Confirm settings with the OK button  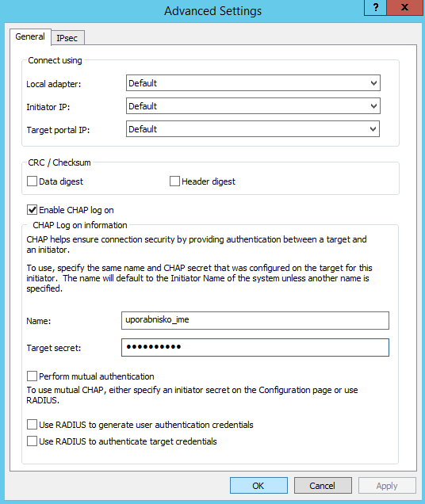click(x=258, y=485)
